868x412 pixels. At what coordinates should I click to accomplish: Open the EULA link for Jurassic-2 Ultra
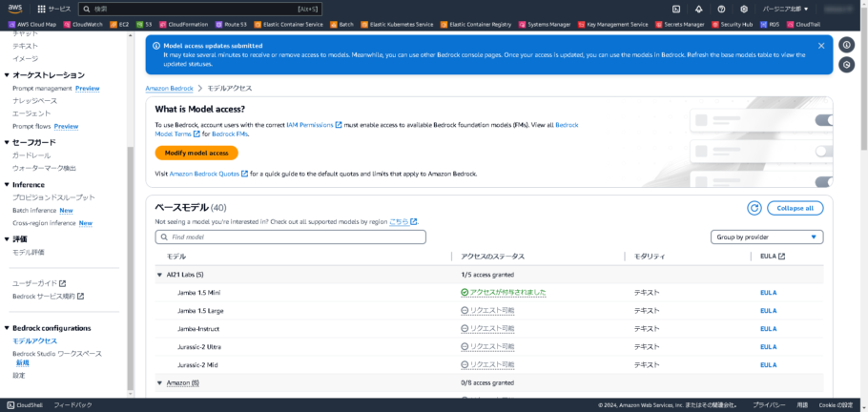pyautogui.click(x=769, y=347)
